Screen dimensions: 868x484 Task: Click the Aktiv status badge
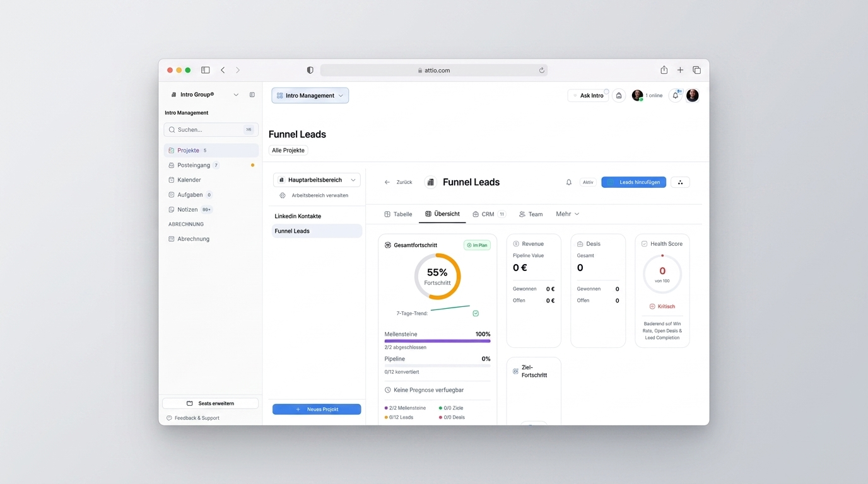(x=588, y=182)
